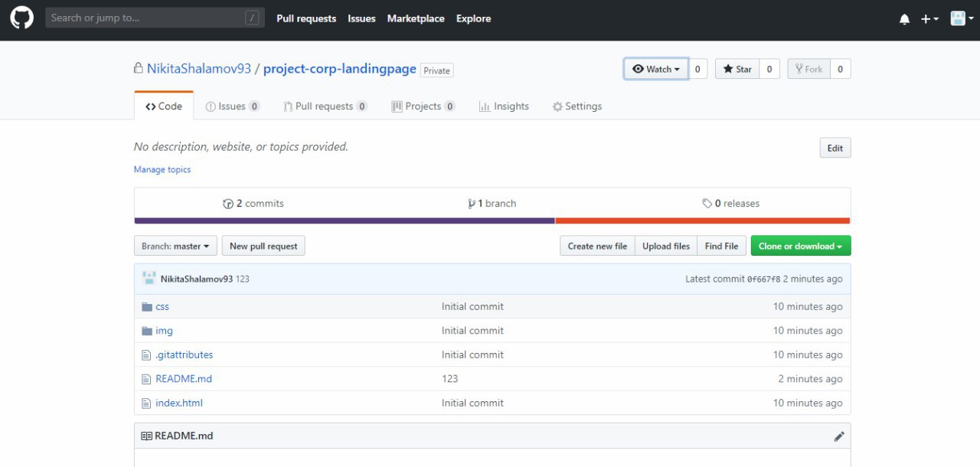Click the commit author avatar NikitaShalamov93
The height and width of the screenshot is (467, 980).
(x=149, y=279)
